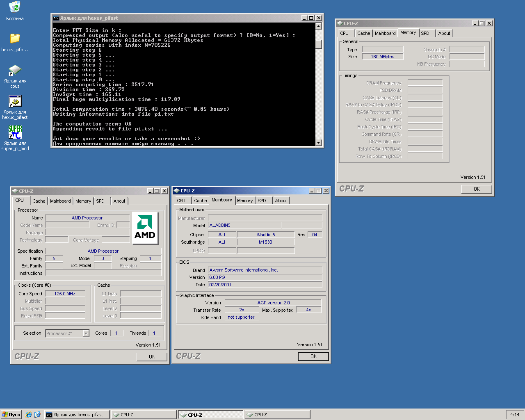Click console scrollbar up arrow
Viewport: 525px width, 420px height.
point(319,26)
